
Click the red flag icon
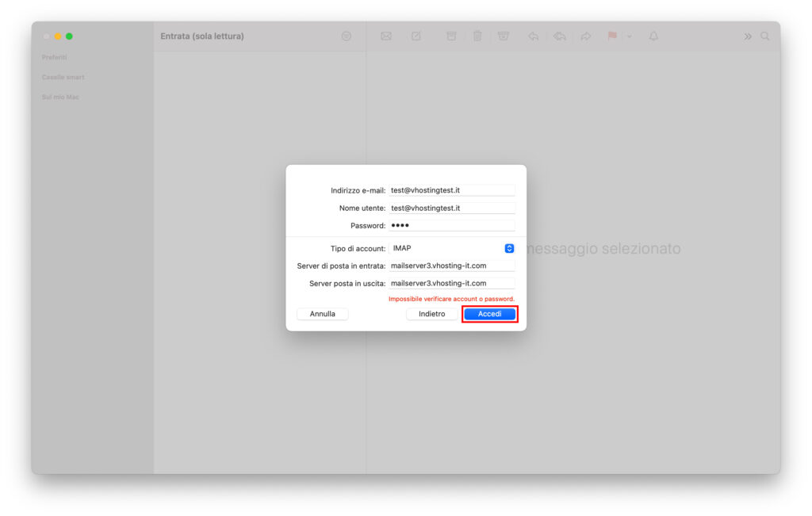click(612, 36)
